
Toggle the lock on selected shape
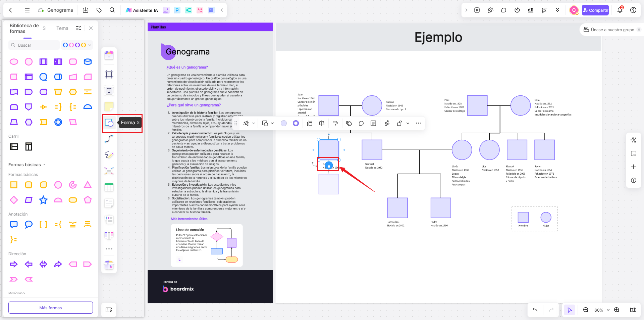[x=399, y=123]
